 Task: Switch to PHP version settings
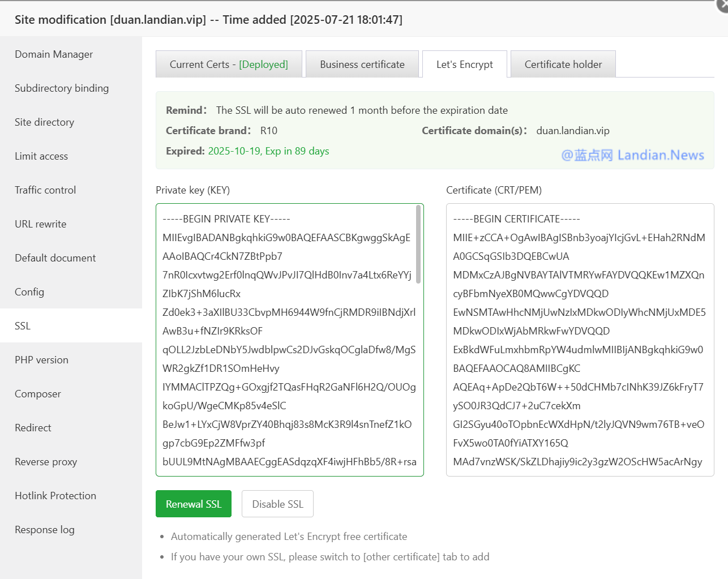41,360
